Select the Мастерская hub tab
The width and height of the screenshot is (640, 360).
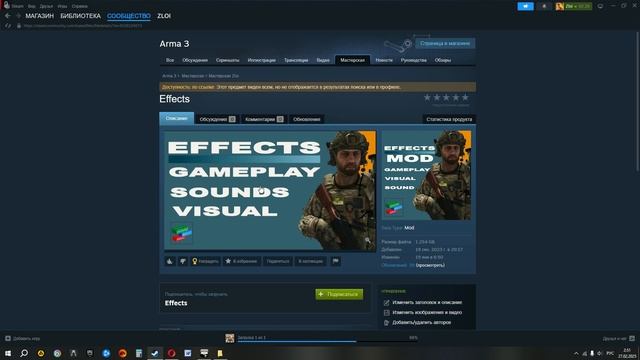pyautogui.click(x=353, y=60)
